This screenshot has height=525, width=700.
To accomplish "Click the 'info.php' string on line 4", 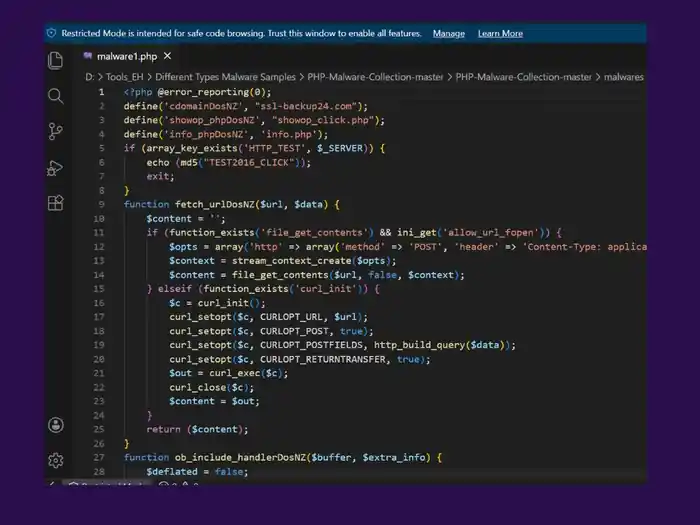I will pos(289,134).
